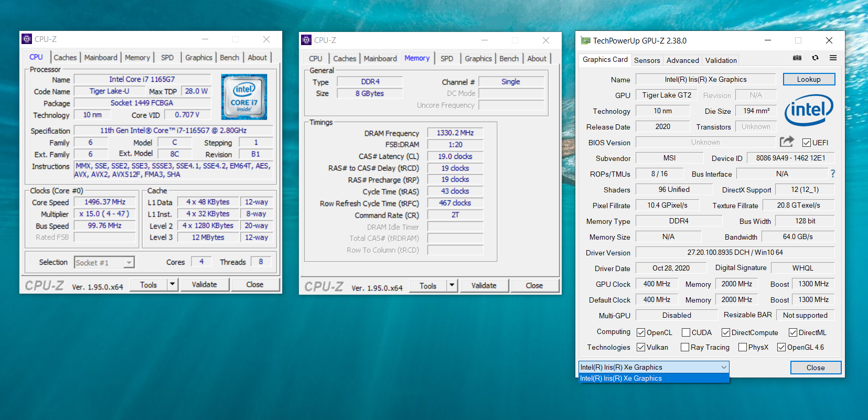Open Graphics tab in middle CPU-Z
This screenshot has width=868, height=420.
(x=478, y=59)
